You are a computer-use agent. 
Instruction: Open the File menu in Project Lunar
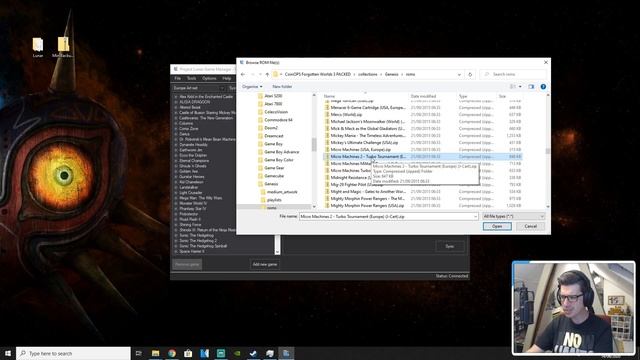pos(178,78)
